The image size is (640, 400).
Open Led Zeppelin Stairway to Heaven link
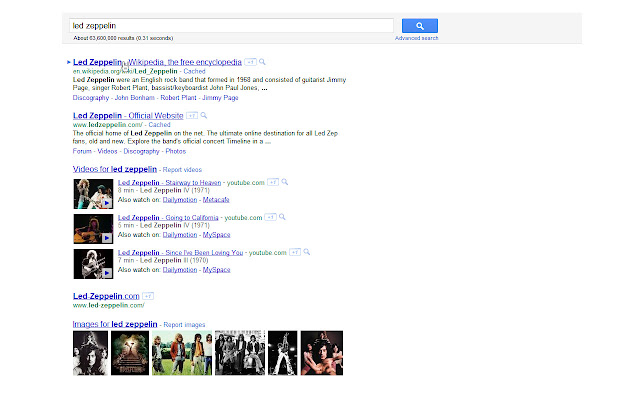point(169,183)
